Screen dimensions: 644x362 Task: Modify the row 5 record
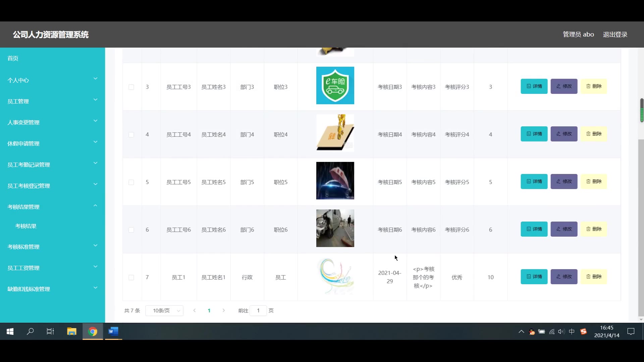pyautogui.click(x=564, y=181)
